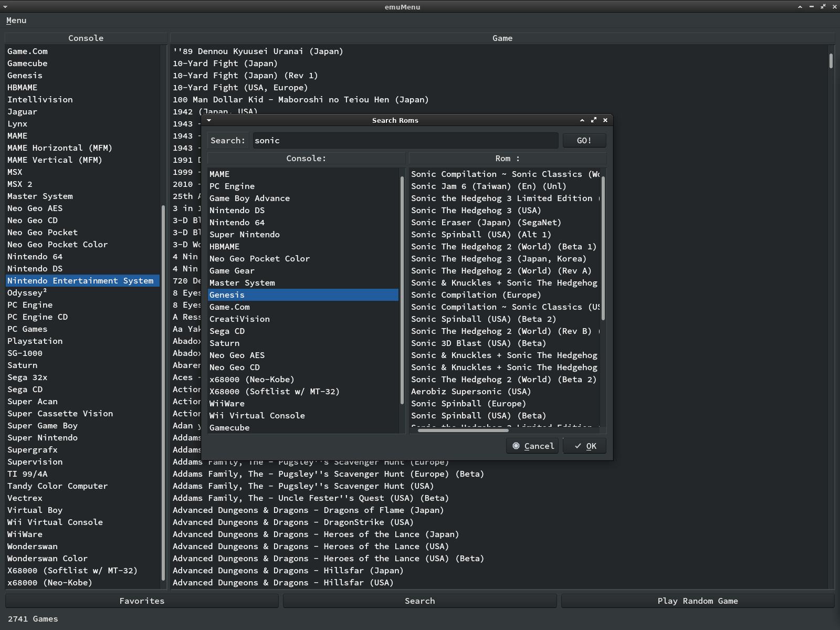This screenshot has height=630, width=840.
Task: Open the Favorites list
Action: pos(142,601)
